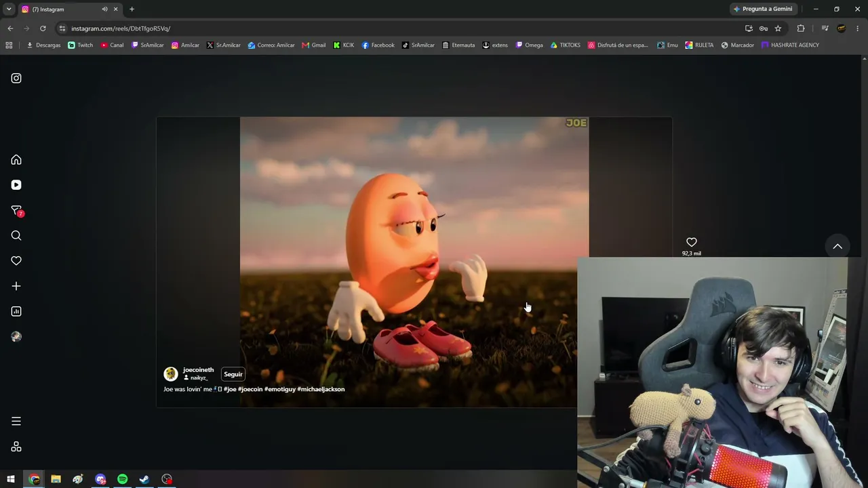This screenshot has height=488, width=868.
Task: Open your profile from the sidebar avatar
Action: coord(16,337)
